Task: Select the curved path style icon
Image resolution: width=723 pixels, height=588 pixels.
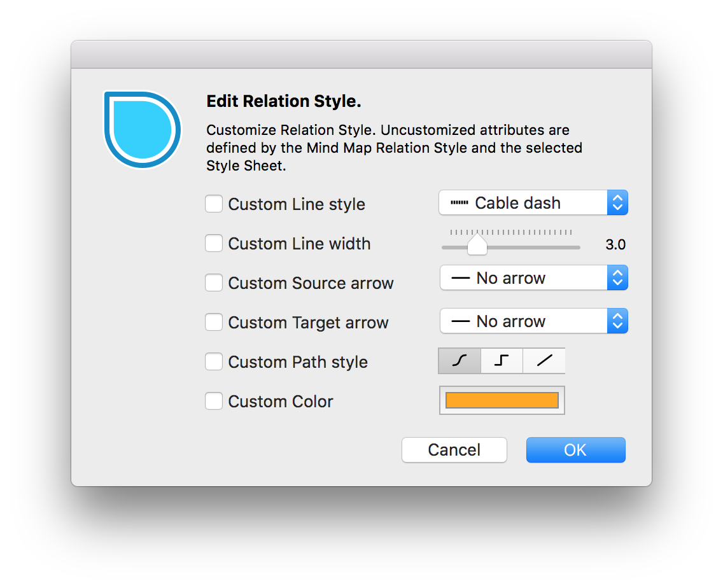Action: (x=460, y=361)
